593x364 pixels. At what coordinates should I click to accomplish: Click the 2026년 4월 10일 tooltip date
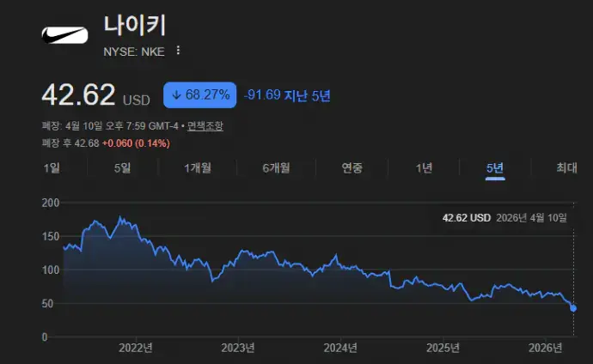click(531, 218)
